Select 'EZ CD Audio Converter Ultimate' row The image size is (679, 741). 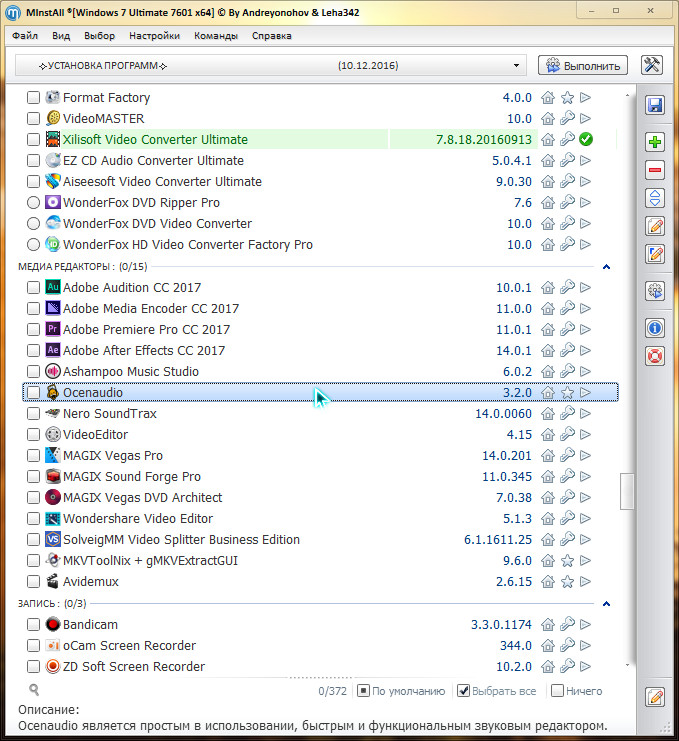320,161
